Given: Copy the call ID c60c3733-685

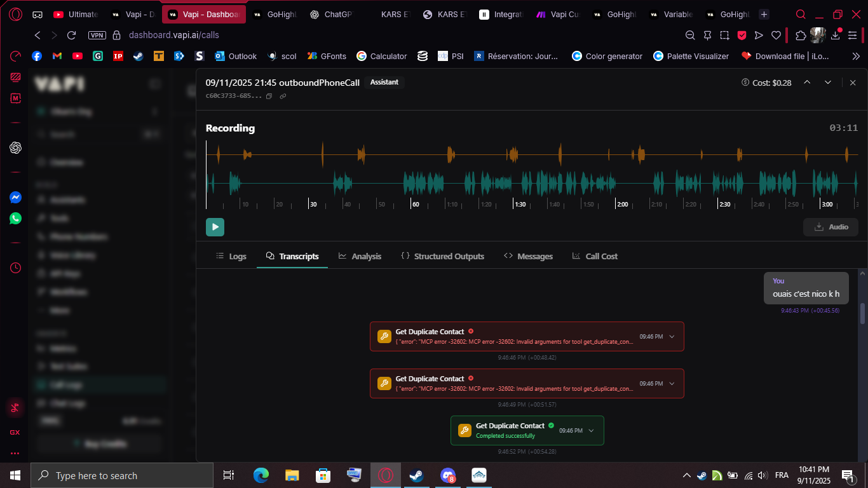Looking at the screenshot, I should point(269,96).
